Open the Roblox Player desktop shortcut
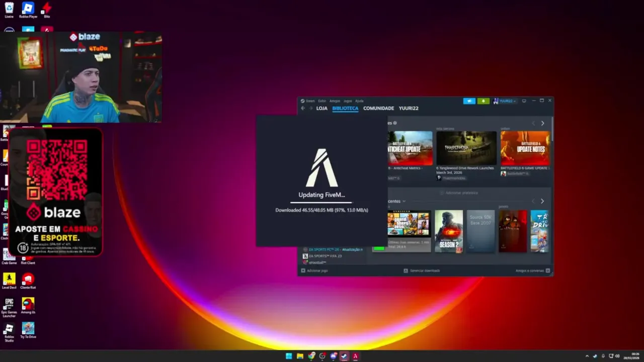The image size is (644, 362). [28, 10]
